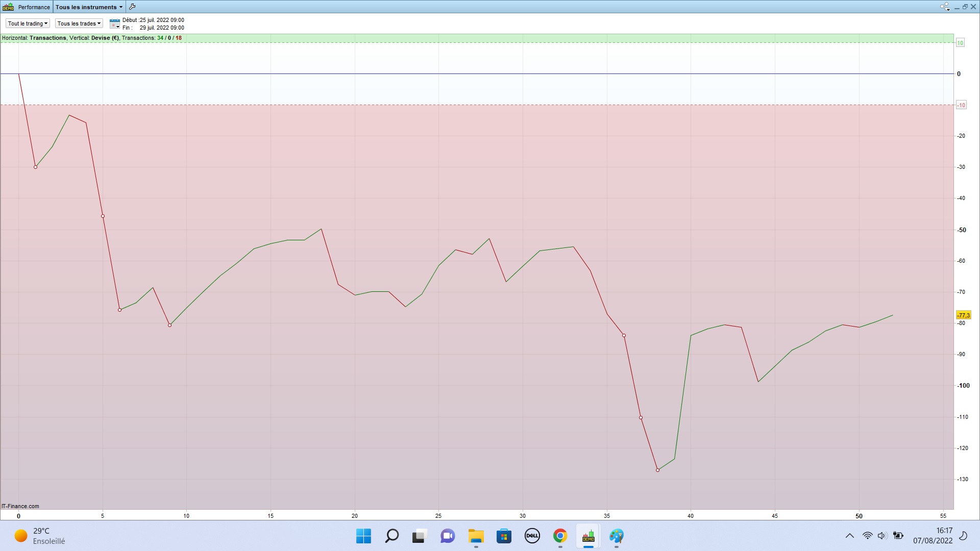Click the calendar date range icon
This screenshot has height=551, width=980.
[115, 23]
